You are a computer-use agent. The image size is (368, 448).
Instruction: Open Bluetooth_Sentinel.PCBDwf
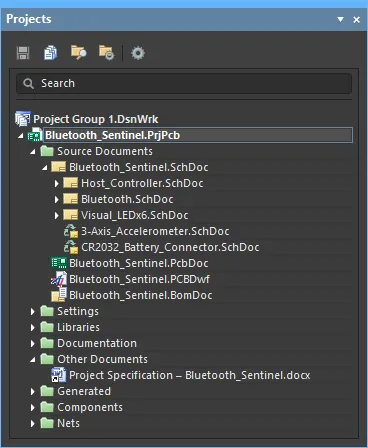tap(139, 279)
